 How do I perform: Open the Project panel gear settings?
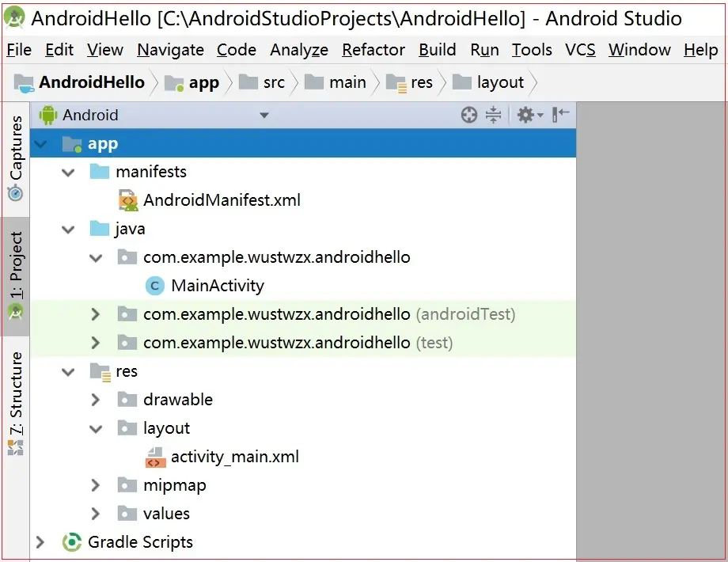coord(529,115)
